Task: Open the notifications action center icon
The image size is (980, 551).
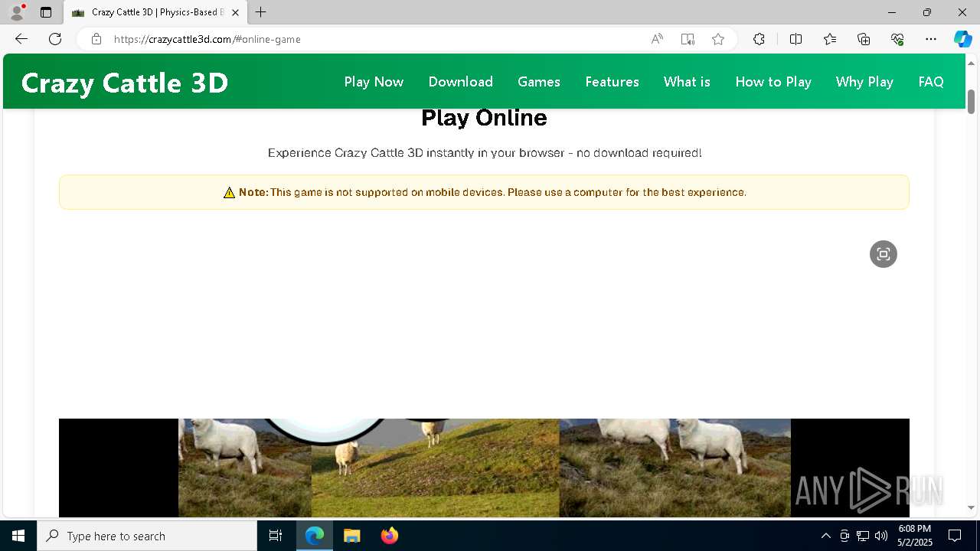Action: tap(955, 536)
